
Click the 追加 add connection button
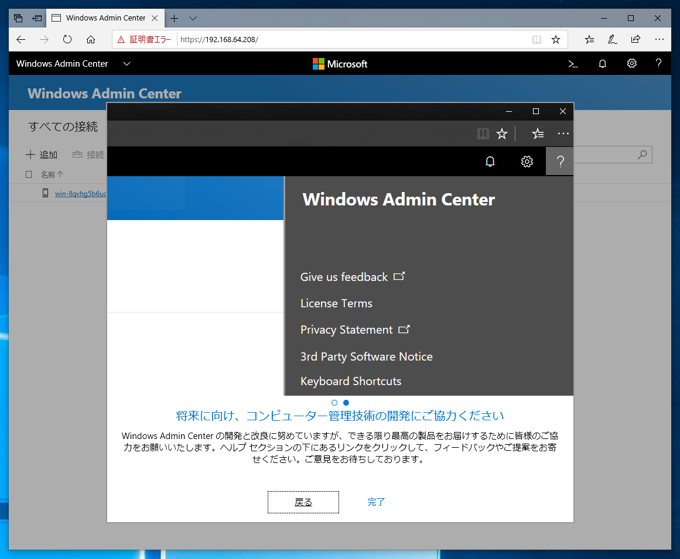tap(42, 155)
